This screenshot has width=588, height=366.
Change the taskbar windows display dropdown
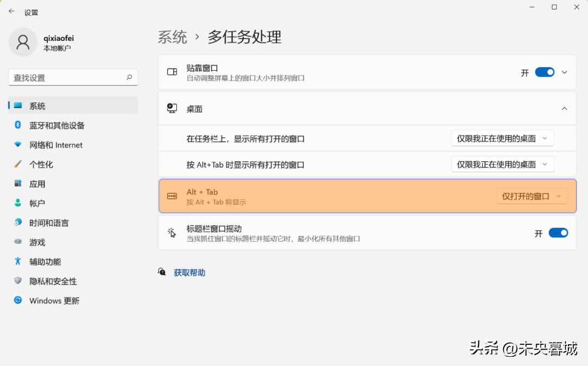click(502, 138)
